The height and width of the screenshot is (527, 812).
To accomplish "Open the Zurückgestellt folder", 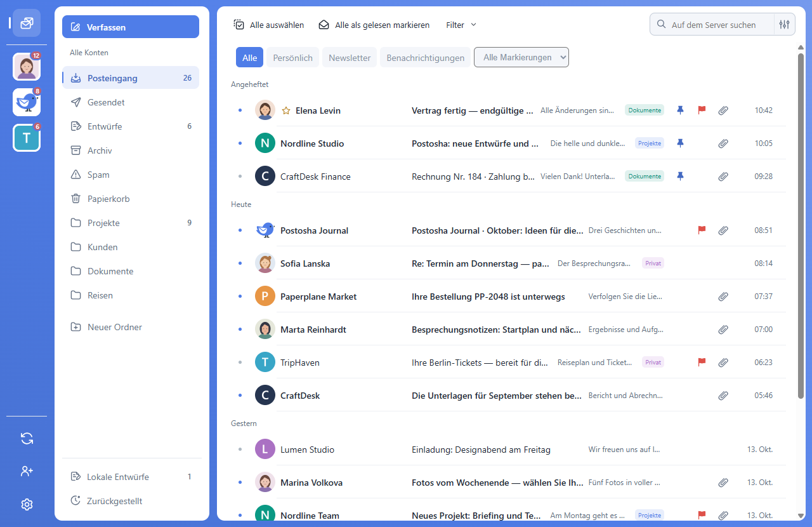I will click(131, 501).
